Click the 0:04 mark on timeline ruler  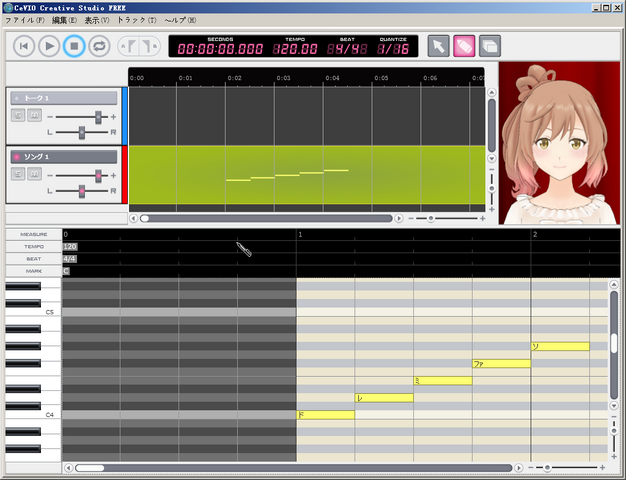(x=332, y=78)
